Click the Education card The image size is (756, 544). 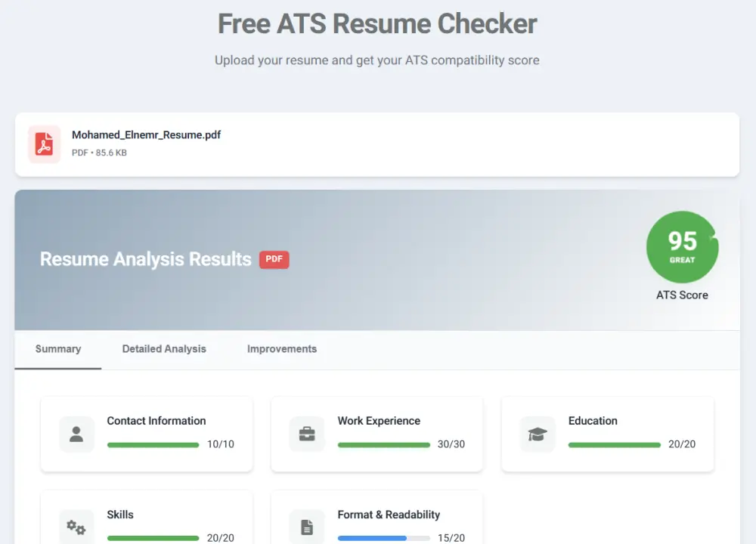(607, 434)
